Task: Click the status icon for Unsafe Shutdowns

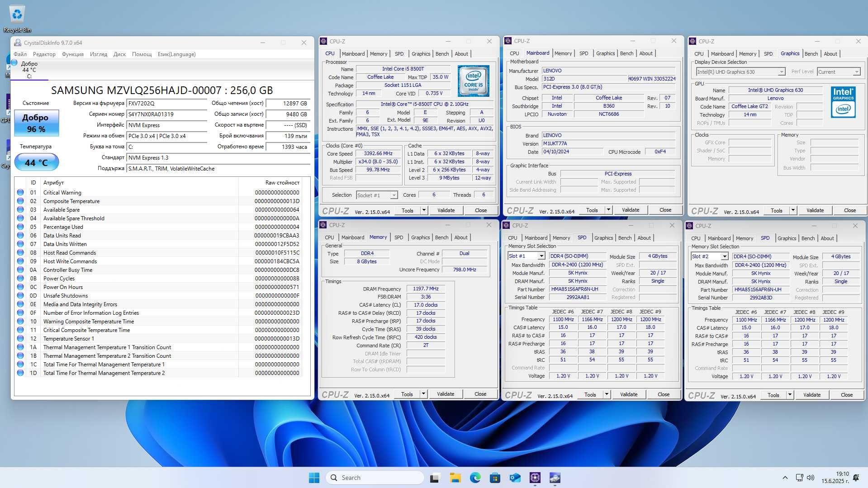Action: 20,295
